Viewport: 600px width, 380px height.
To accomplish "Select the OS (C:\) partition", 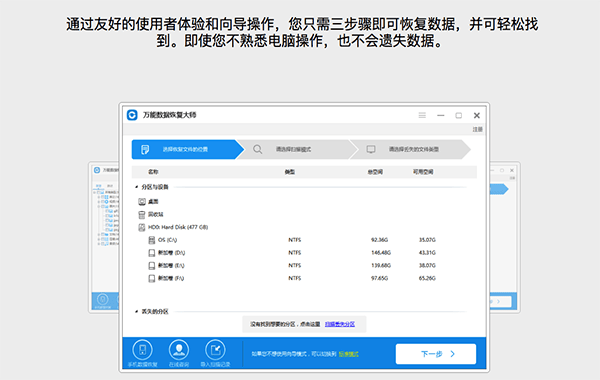I will (x=168, y=240).
